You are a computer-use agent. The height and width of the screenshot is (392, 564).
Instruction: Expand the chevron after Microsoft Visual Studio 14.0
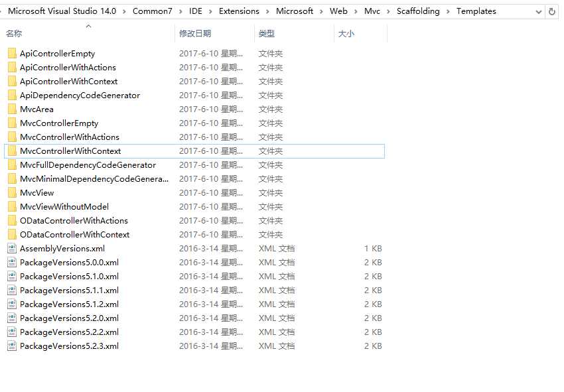[125, 11]
